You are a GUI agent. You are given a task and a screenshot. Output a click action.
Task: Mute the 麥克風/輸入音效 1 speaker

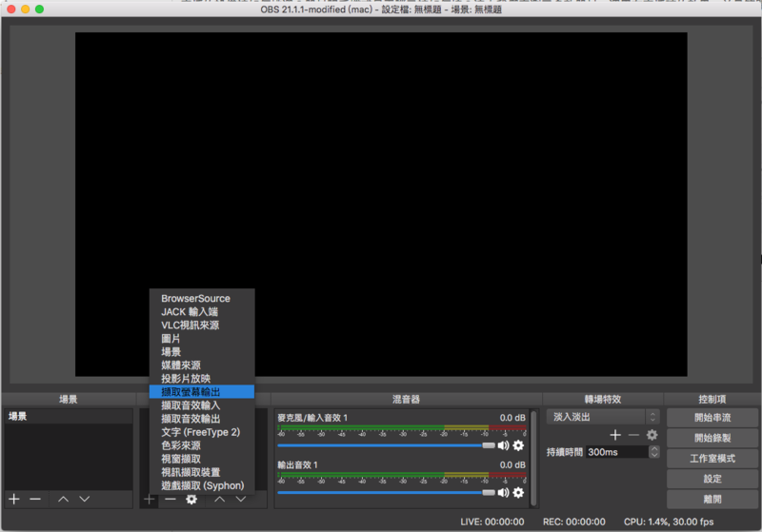point(503,444)
